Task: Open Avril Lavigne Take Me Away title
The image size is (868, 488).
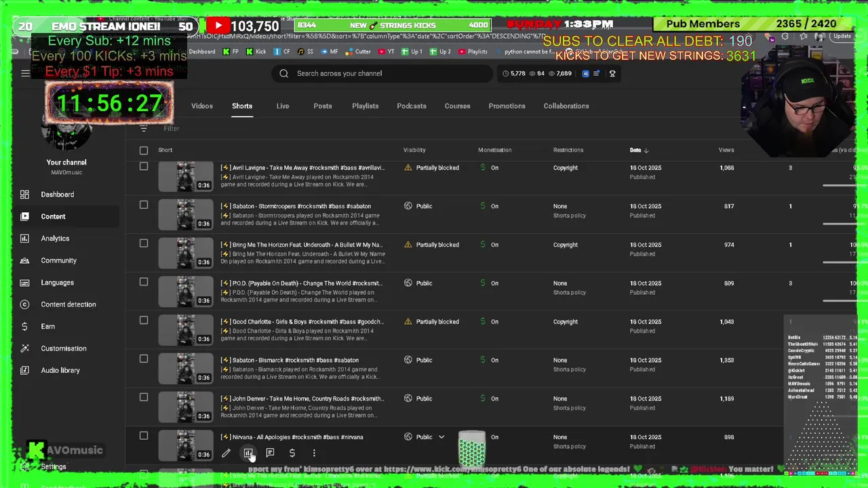Action: [x=302, y=167]
